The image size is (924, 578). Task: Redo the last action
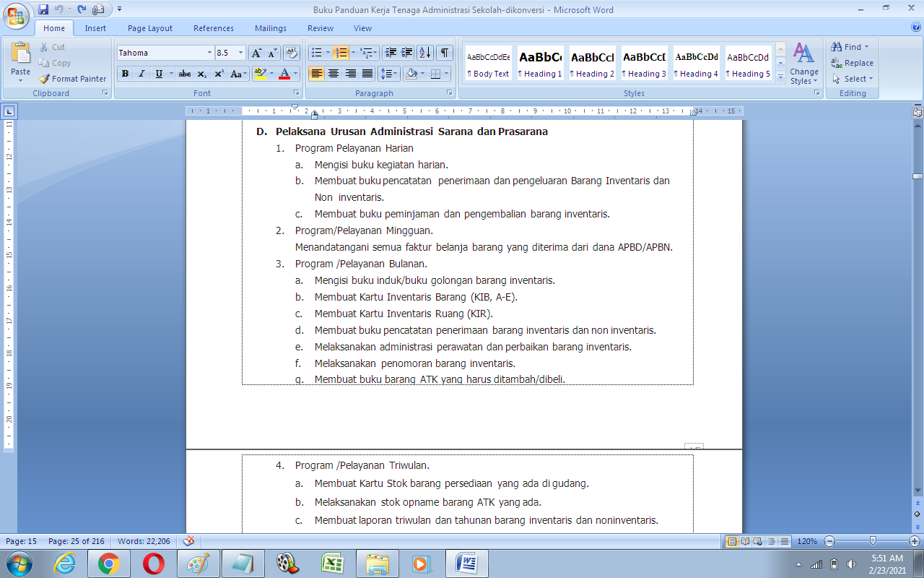point(82,9)
